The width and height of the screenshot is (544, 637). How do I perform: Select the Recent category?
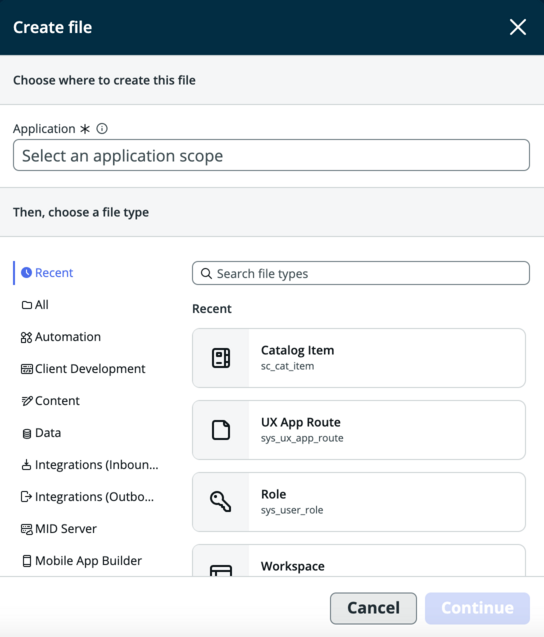(x=47, y=273)
